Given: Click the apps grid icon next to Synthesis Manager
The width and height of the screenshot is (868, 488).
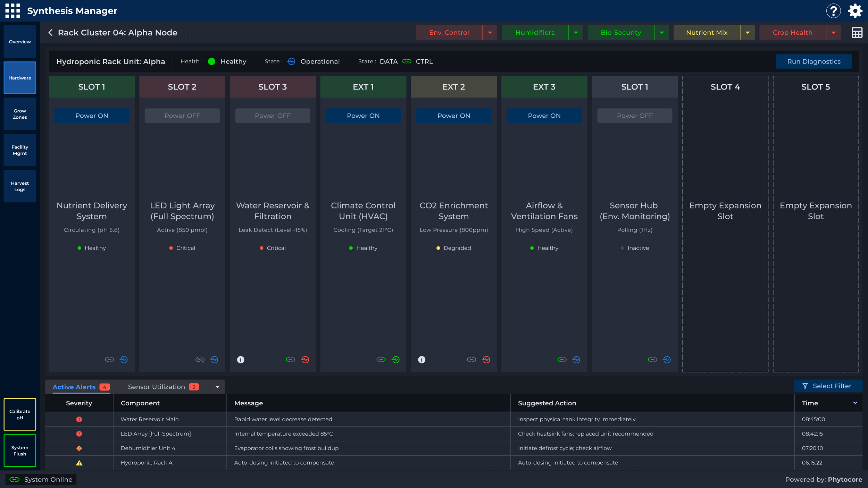Looking at the screenshot, I should coord(12,11).
